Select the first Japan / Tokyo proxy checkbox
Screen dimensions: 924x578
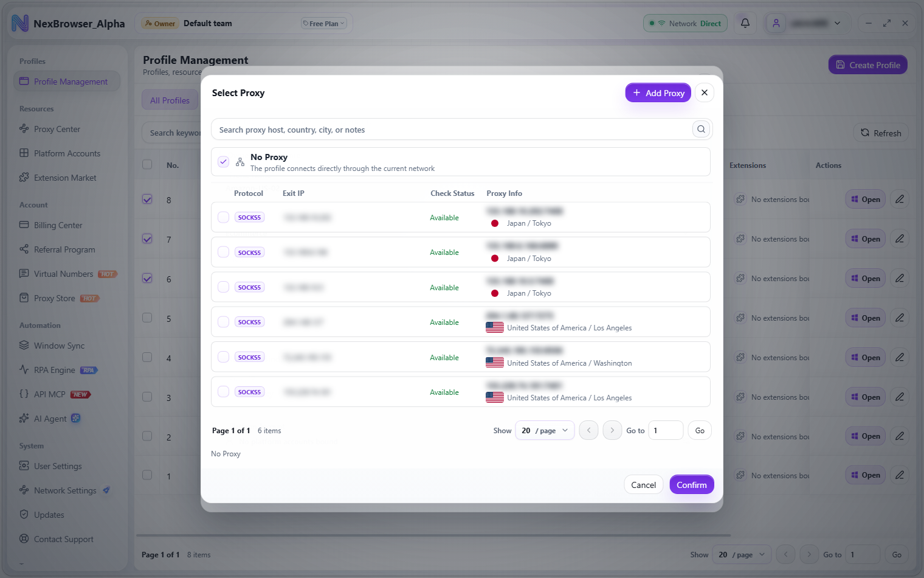click(223, 217)
